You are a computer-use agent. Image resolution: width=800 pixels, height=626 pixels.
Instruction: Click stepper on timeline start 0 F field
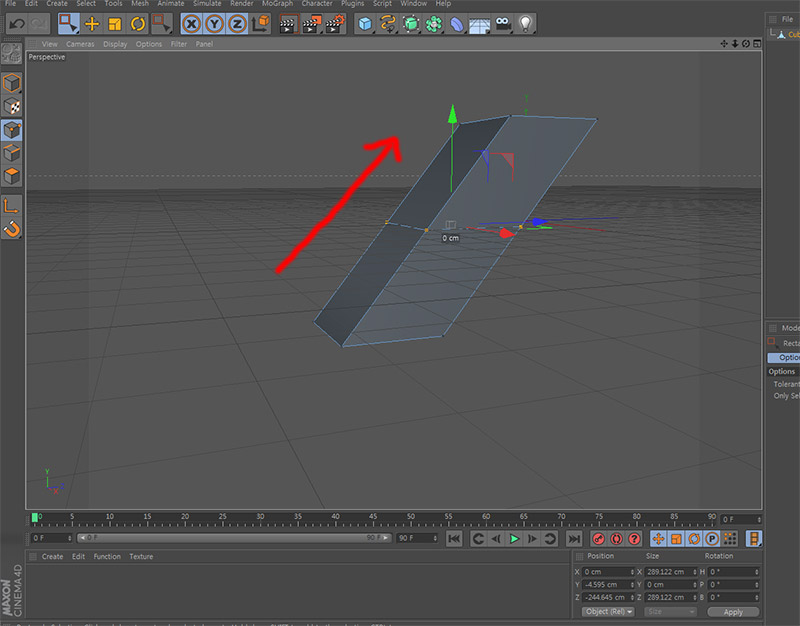click(x=69, y=538)
